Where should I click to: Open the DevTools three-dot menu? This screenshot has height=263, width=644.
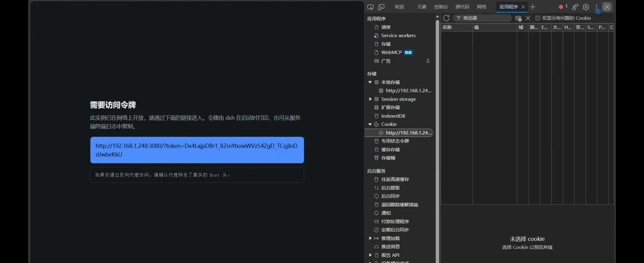(597, 7)
